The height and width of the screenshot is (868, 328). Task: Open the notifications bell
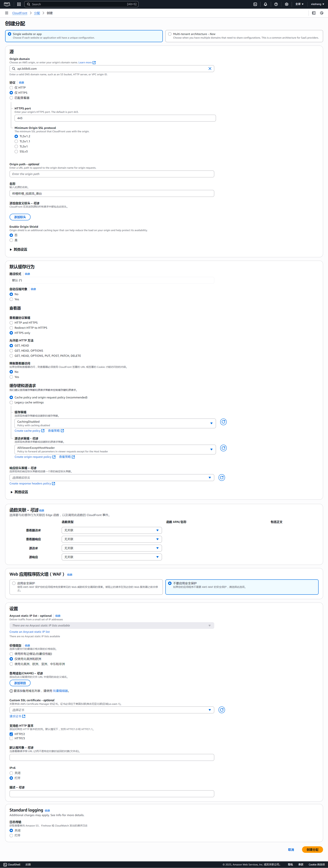pos(265,4)
